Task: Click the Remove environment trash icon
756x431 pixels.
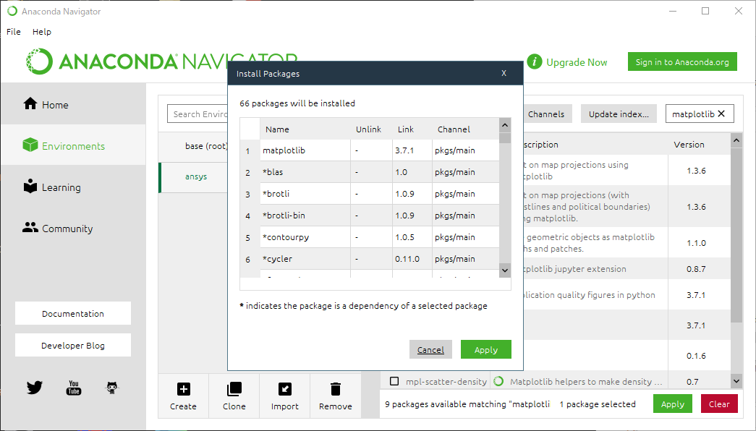Action: pyautogui.click(x=335, y=389)
